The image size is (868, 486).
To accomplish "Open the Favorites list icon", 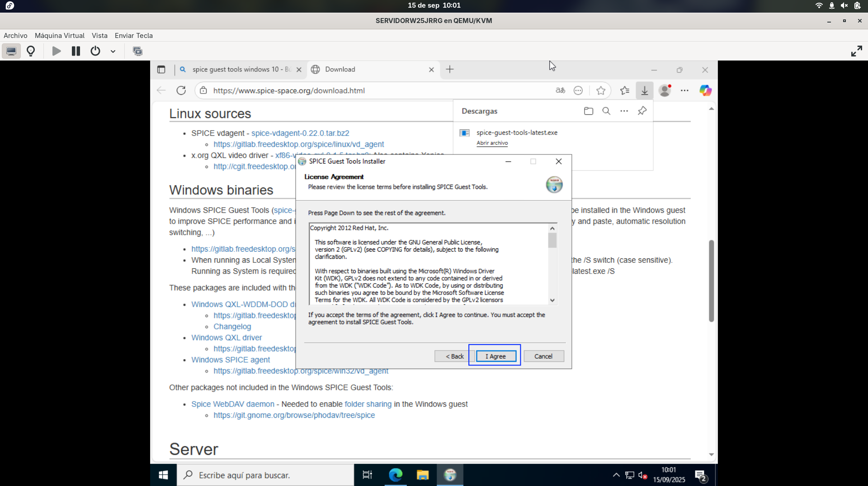I will 625,90.
